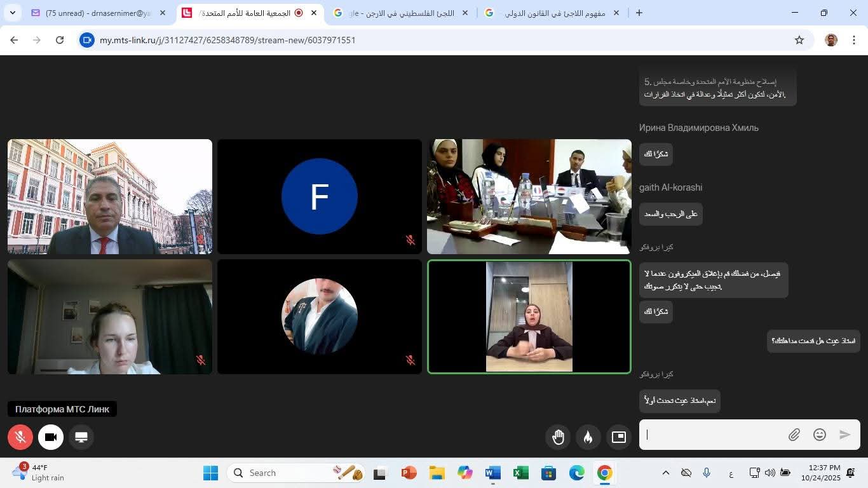The height and width of the screenshot is (488, 868).
Task: Expand the tab search dropdown arrow
Action: pos(12,13)
